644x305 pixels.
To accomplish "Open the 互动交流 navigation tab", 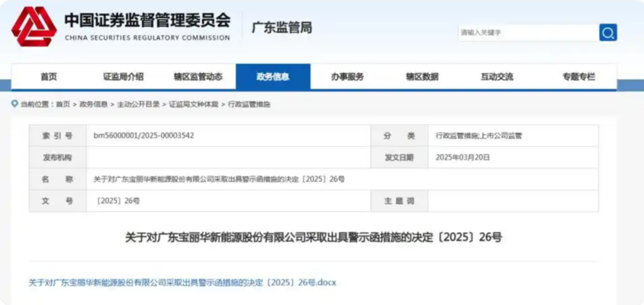I will 497,76.
